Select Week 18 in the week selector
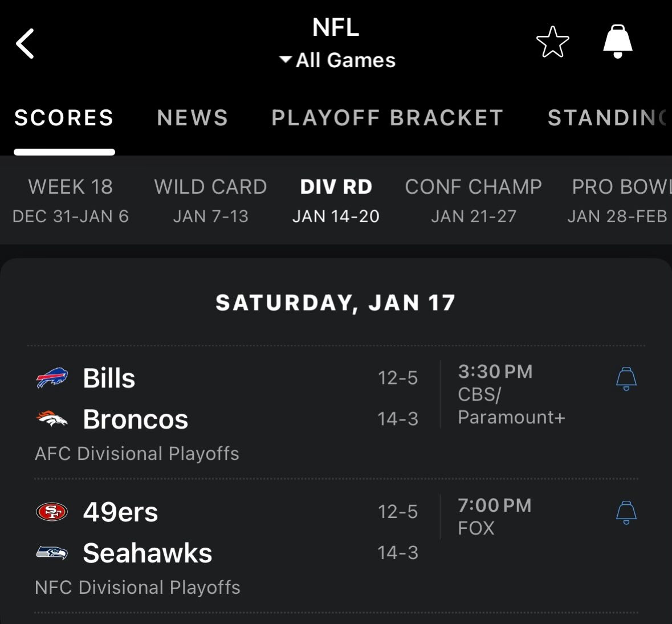Viewport: 672px width, 624px height. 71,201
